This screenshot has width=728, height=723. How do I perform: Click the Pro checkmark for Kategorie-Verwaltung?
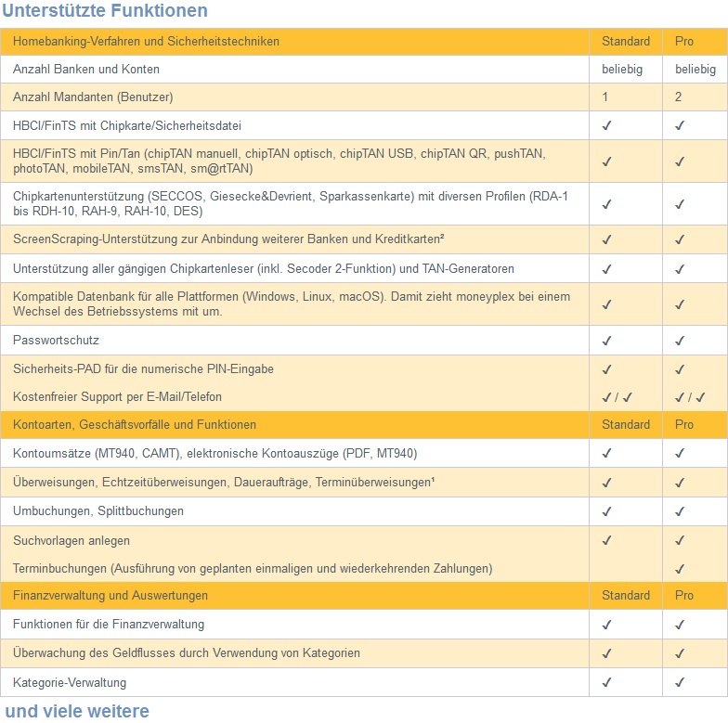pyautogui.click(x=680, y=682)
